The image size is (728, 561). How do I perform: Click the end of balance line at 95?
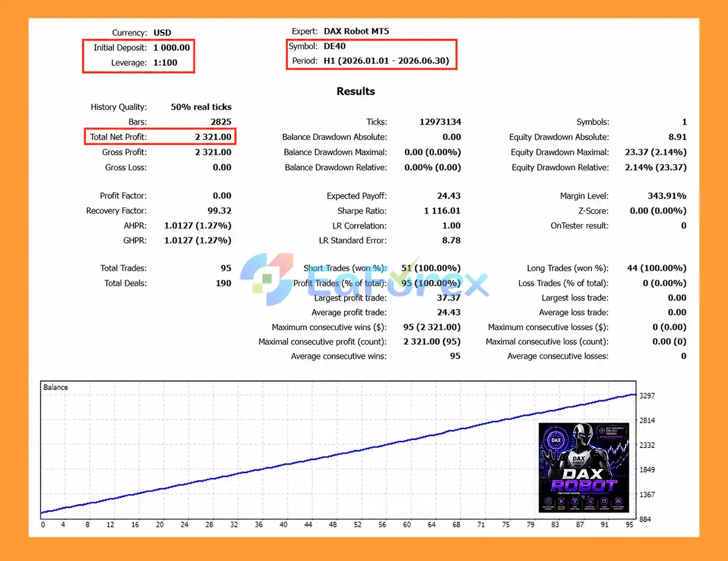[634, 394]
